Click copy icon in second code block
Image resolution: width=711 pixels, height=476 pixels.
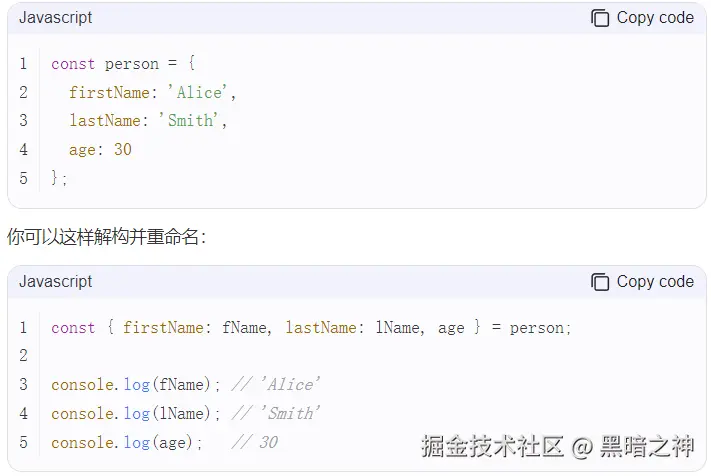600,282
